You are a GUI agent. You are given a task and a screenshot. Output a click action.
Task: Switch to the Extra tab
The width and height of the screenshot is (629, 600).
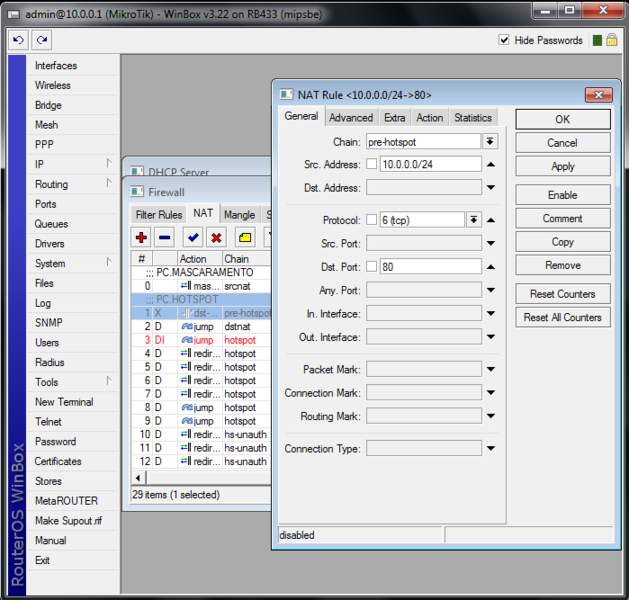pos(395,118)
